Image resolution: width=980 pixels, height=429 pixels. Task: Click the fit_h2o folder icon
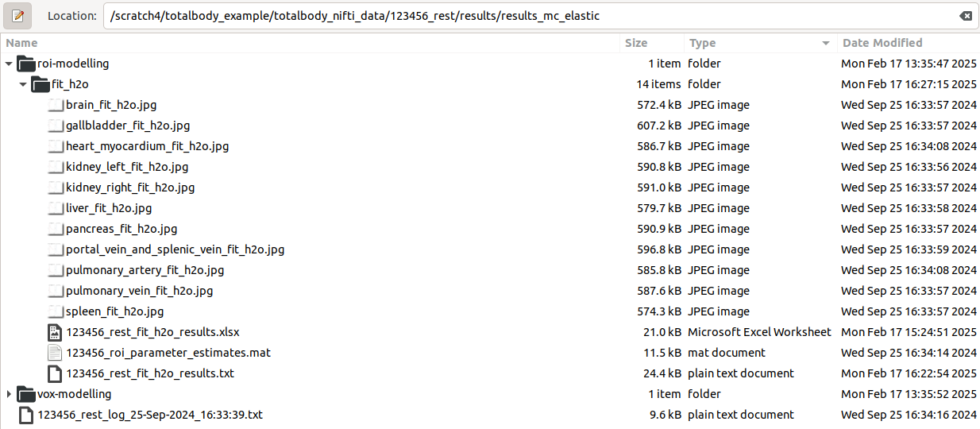click(41, 84)
